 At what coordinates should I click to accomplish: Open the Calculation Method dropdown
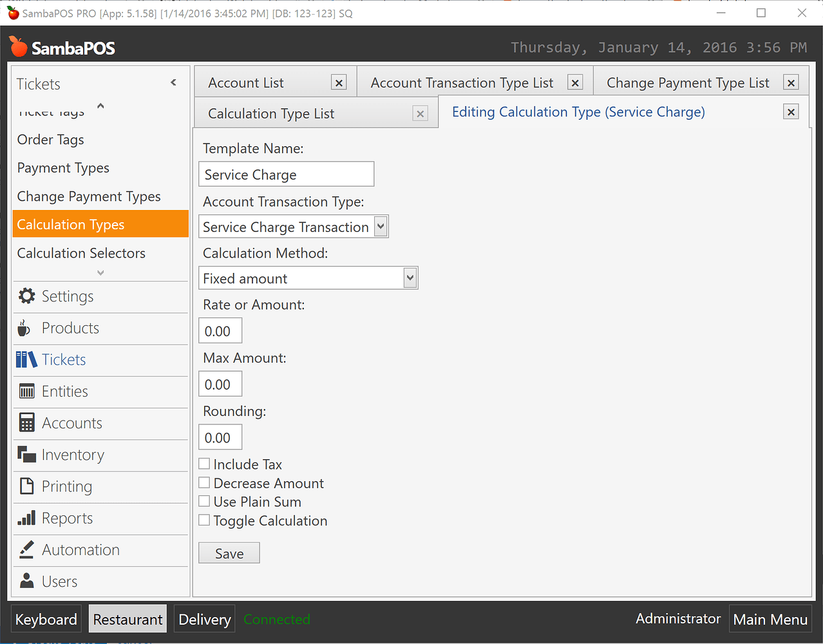[410, 278]
